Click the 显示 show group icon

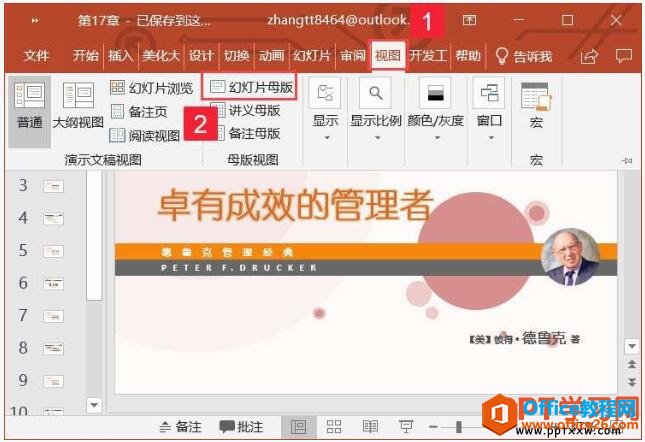click(325, 93)
